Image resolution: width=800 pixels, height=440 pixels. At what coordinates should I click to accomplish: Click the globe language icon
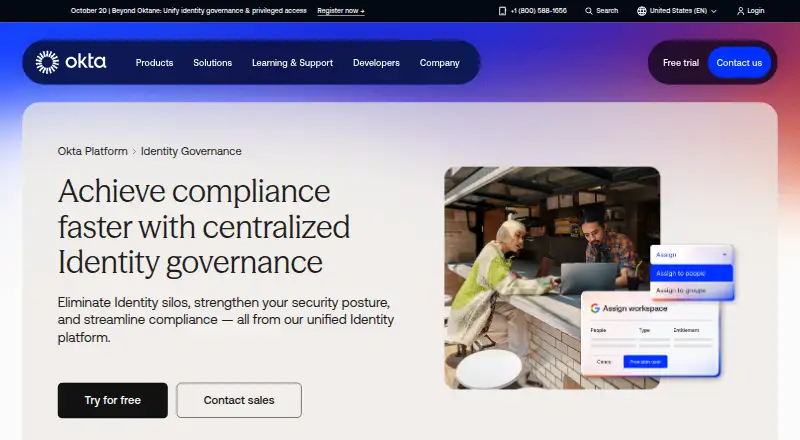pyautogui.click(x=642, y=11)
